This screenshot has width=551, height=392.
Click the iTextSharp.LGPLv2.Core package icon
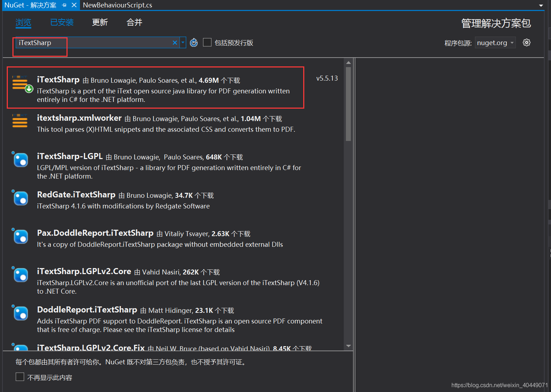[20, 274]
